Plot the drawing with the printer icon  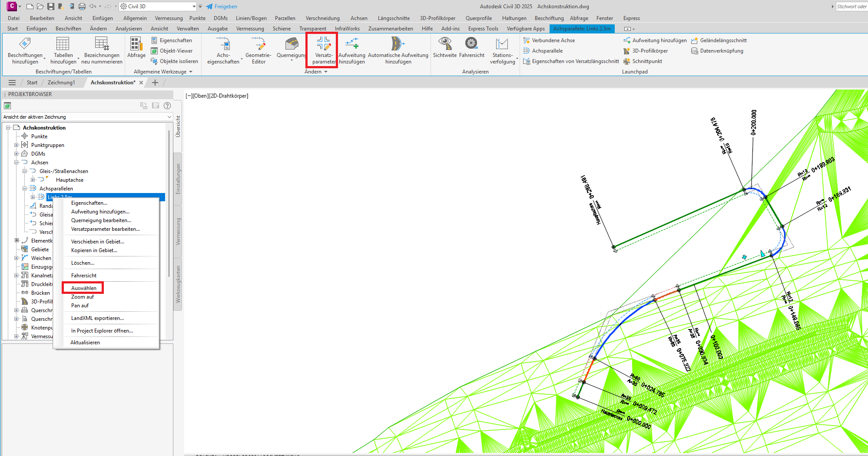pos(82,7)
